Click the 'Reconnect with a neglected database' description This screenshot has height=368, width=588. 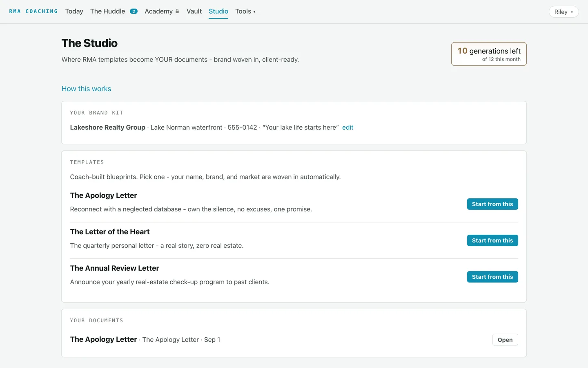[x=191, y=209]
